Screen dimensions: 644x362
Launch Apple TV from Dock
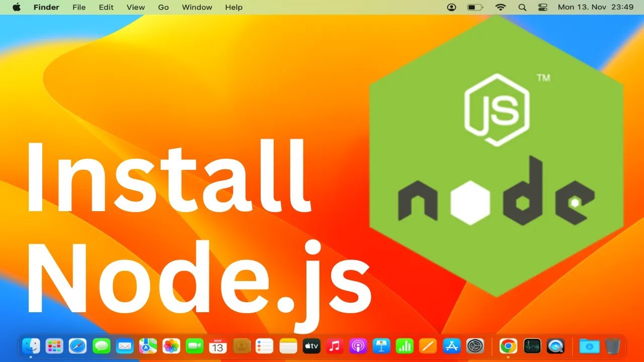click(311, 346)
